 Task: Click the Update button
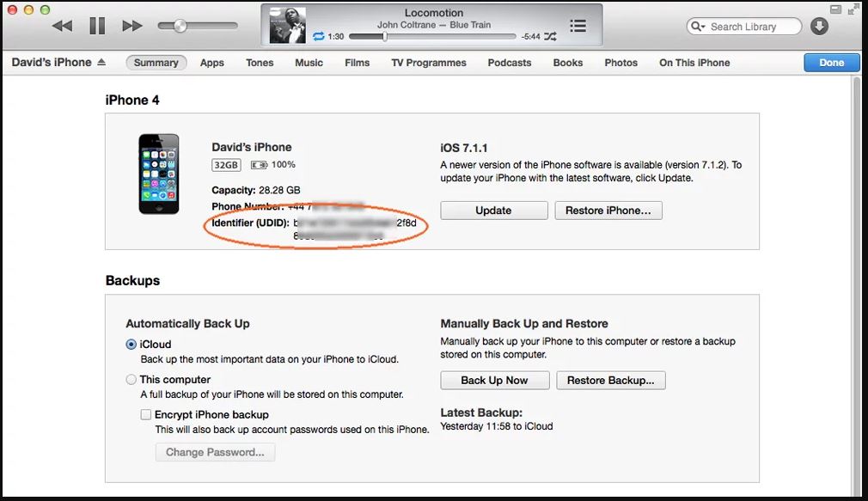click(x=494, y=211)
